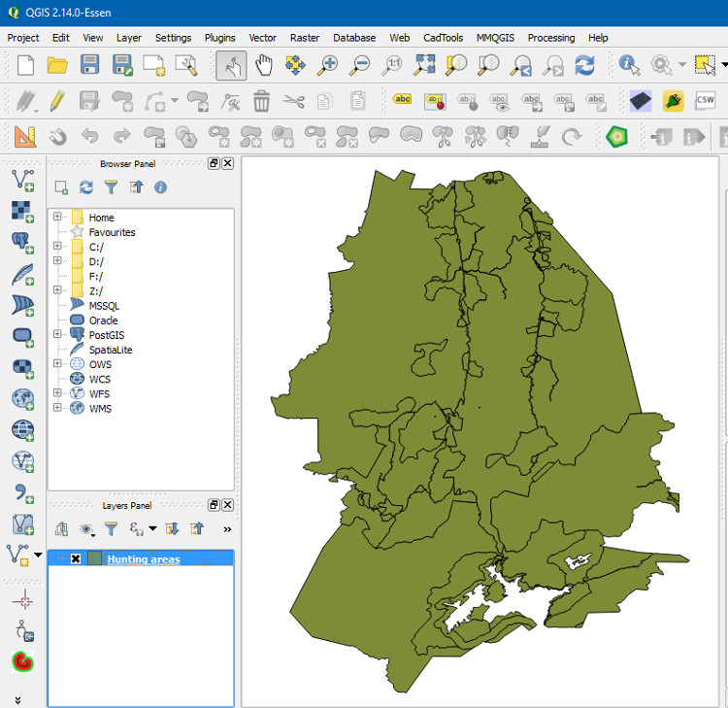Click Add PostGIS Layer elephant icon
The width and height of the screenshot is (728, 708).
[22, 243]
